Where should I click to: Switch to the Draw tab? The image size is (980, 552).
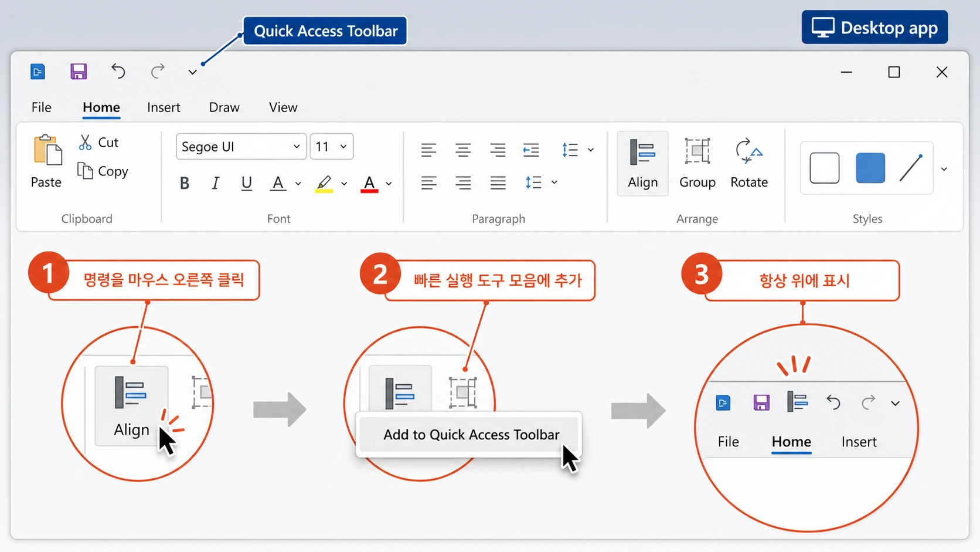pos(224,107)
